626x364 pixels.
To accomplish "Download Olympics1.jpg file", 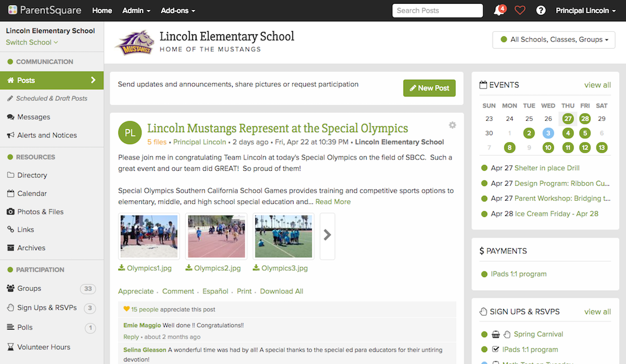I will pos(145,268).
